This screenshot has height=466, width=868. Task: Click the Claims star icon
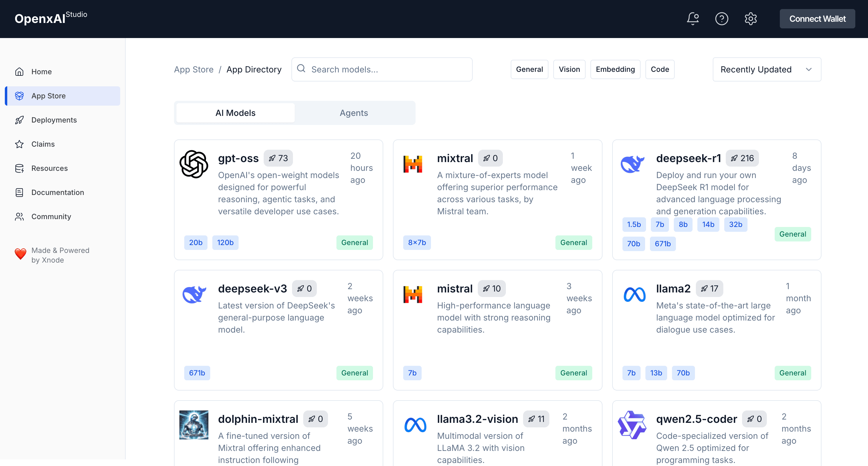click(x=20, y=144)
